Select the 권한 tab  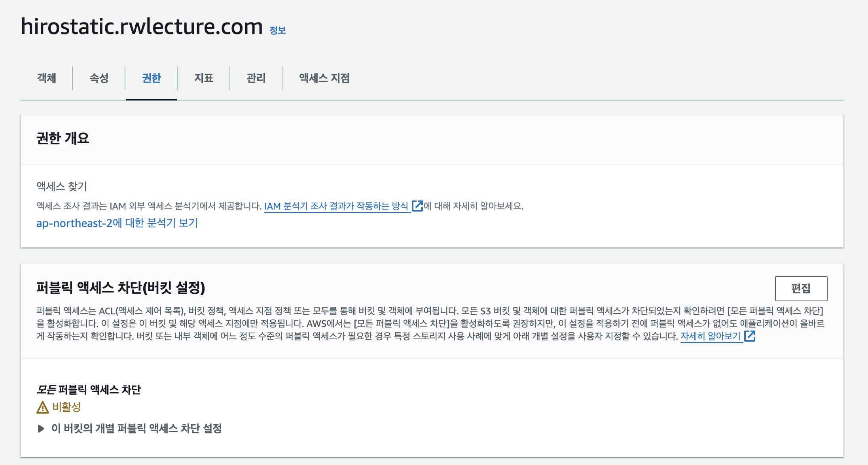tap(151, 78)
